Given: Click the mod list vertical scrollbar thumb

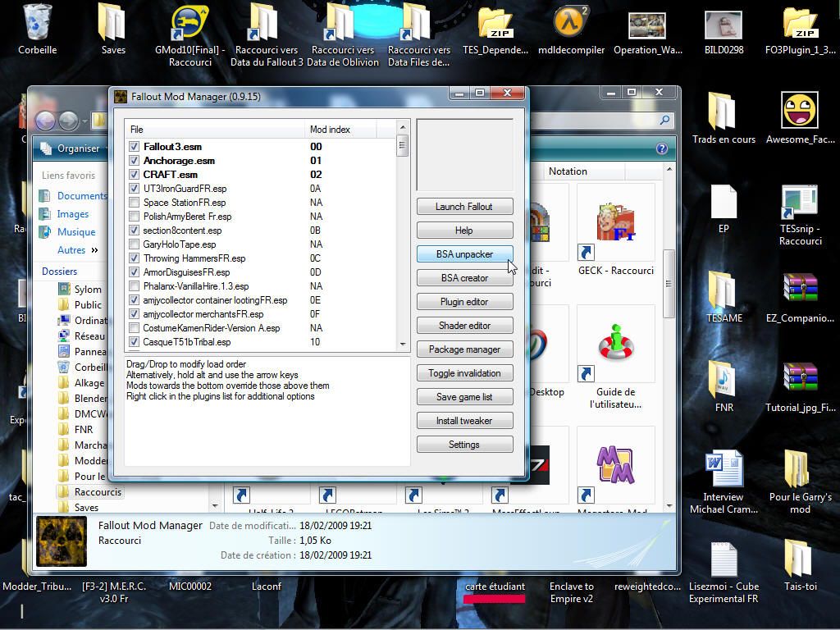Looking at the screenshot, I should click(x=402, y=146).
